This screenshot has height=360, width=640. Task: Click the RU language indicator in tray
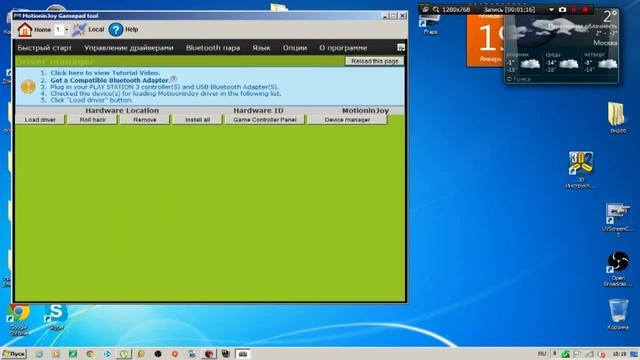point(542,354)
